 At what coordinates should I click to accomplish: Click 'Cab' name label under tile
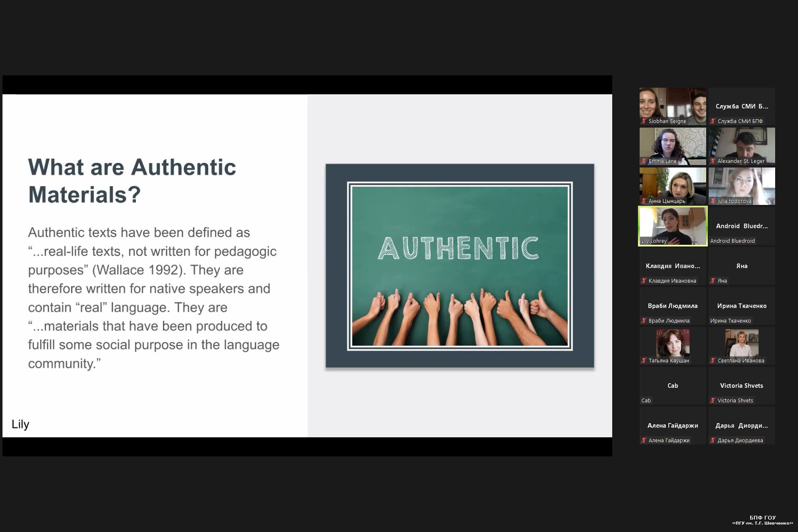tap(646, 401)
